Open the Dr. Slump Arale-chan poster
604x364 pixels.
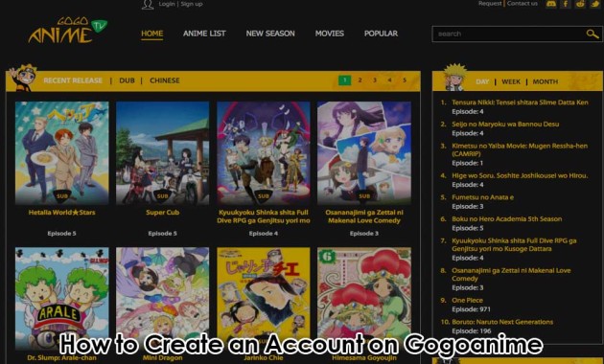tap(62, 298)
